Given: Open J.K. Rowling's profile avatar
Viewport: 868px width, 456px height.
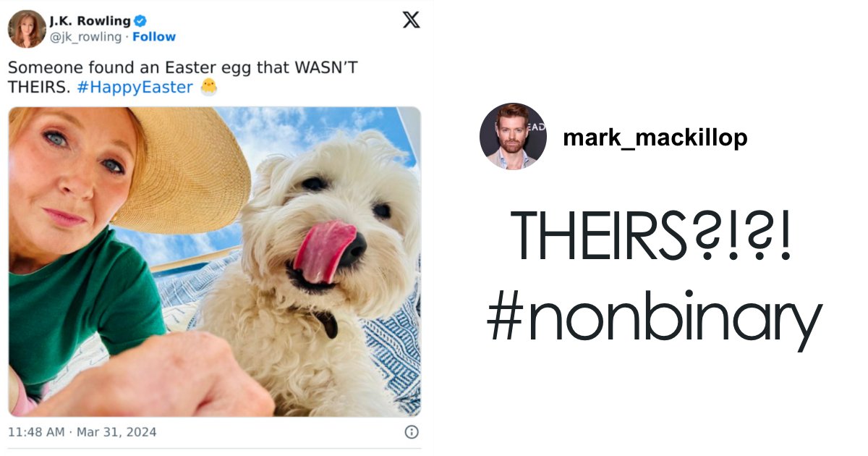Looking at the screenshot, I should coord(27,29).
